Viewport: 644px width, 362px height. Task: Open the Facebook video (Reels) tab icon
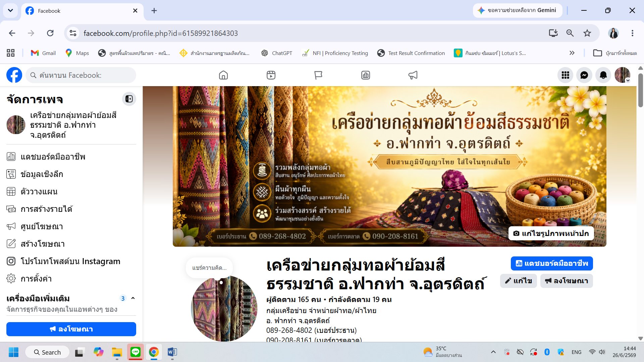click(x=271, y=75)
